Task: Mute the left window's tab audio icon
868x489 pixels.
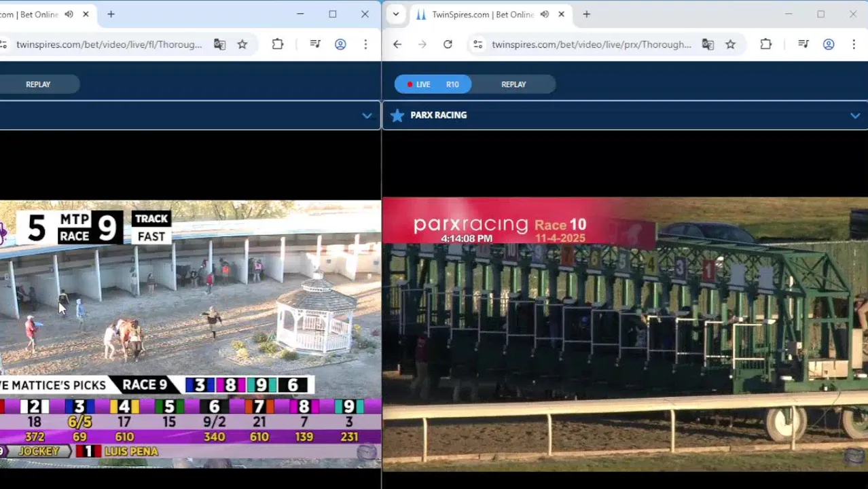Action: (x=69, y=14)
